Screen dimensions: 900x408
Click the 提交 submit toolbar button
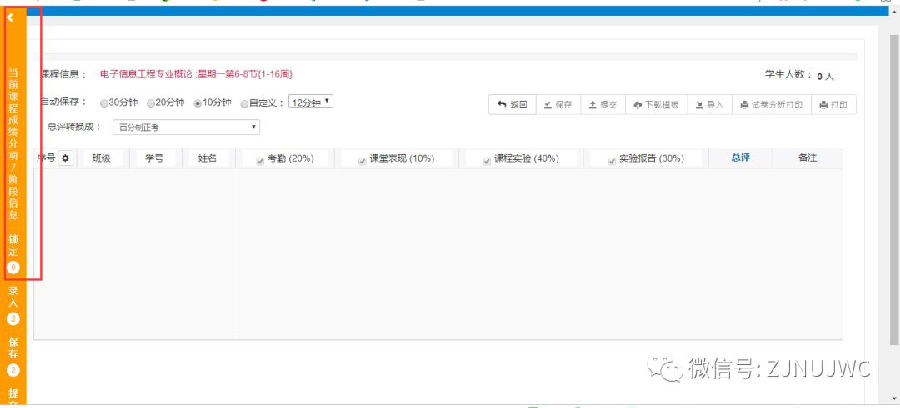click(x=601, y=104)
